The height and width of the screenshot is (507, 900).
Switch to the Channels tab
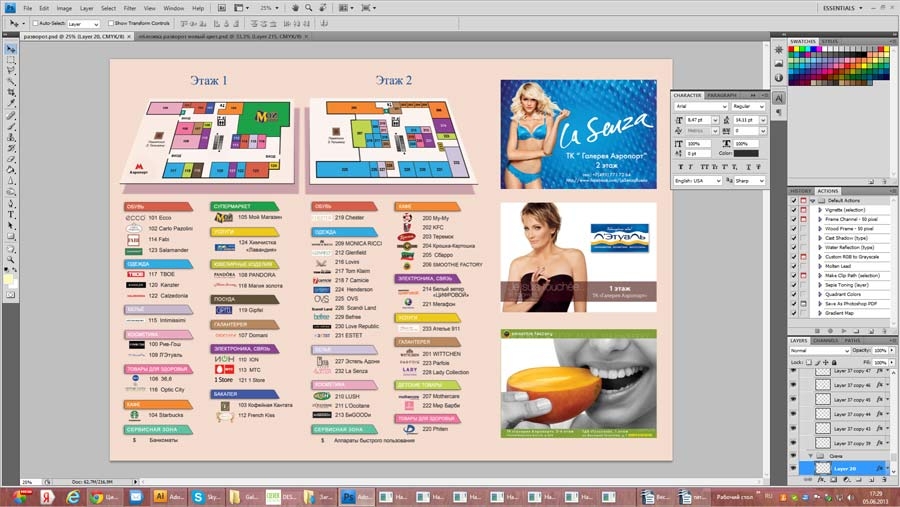pos(825,340)
